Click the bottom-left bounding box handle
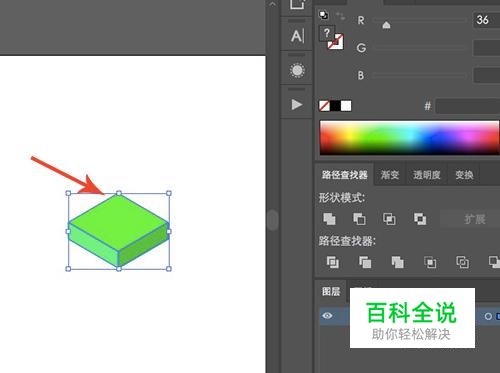 pyautogui.click(x=68, y=269)
